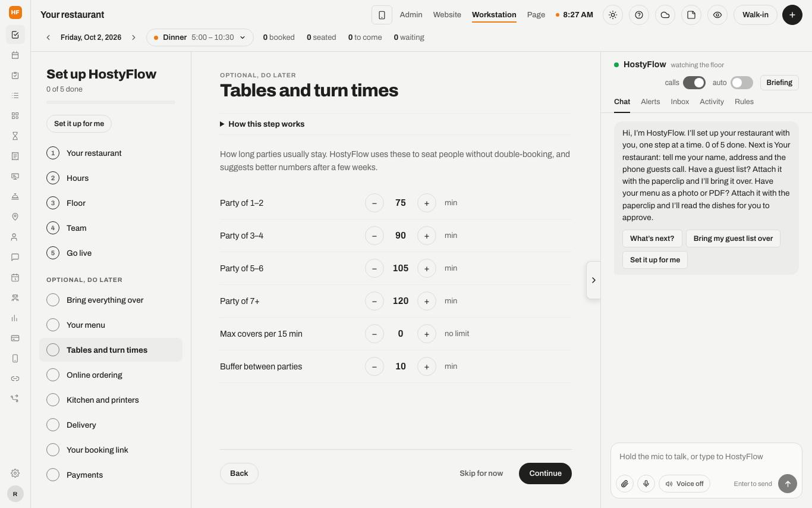Image resolution: width=812 pixels, height=508 pixels.
Task: Switch to the Admin tab
Action: coord(411,15)
